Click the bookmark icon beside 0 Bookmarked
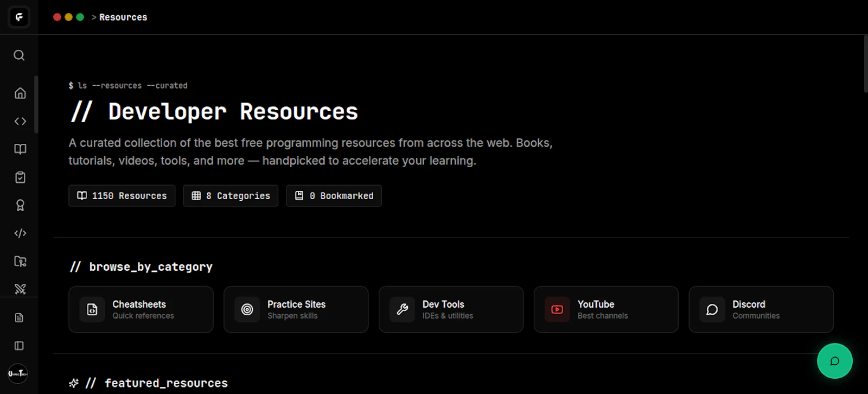This screenshot has height=394, width=868. click(299, 196)
